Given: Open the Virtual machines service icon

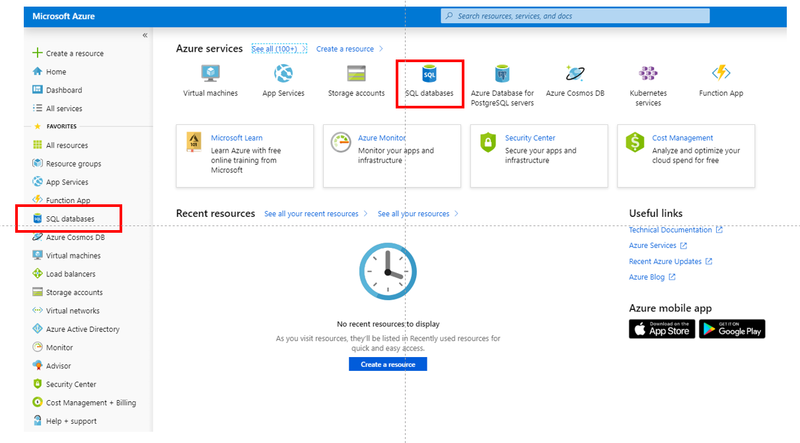Looking at the screenshot, I should point(210,75).
